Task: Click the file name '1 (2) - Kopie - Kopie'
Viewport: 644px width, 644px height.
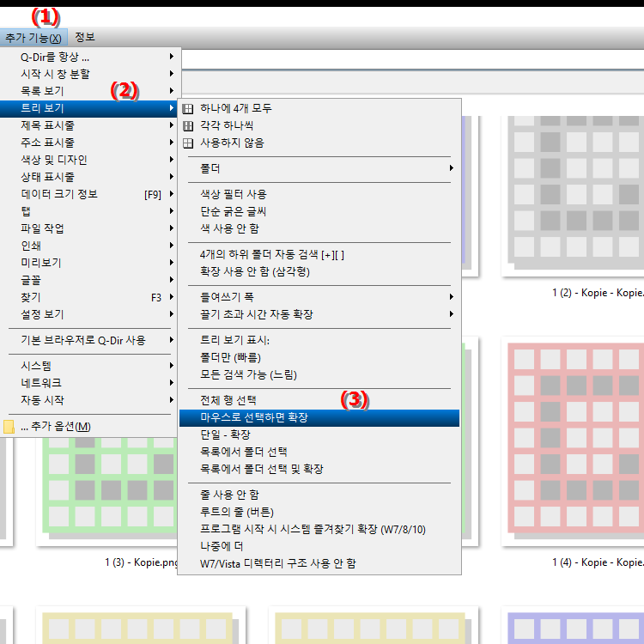Action: point(598,293)
